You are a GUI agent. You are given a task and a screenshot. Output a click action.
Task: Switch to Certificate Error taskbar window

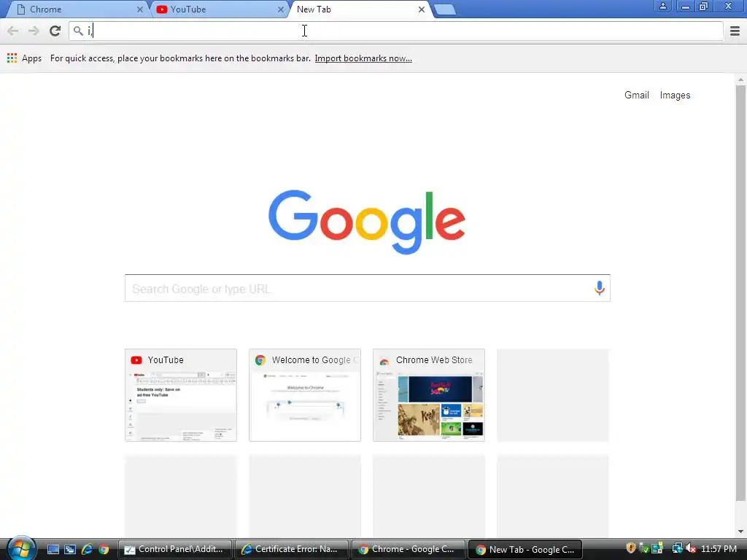pyautogui.click(x=291, y=549)
